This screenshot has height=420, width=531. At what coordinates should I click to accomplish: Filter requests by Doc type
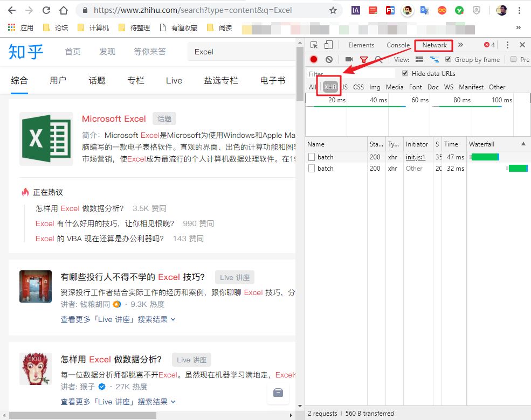433,87
